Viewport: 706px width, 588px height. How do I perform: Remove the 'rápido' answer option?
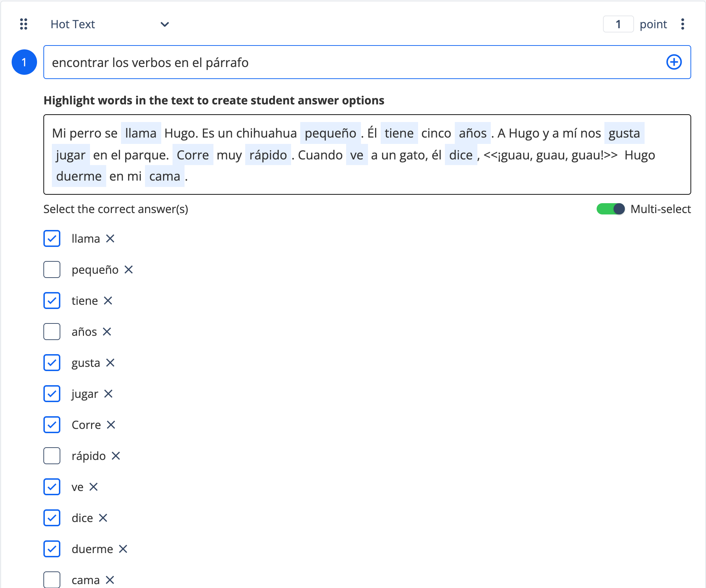116,456
